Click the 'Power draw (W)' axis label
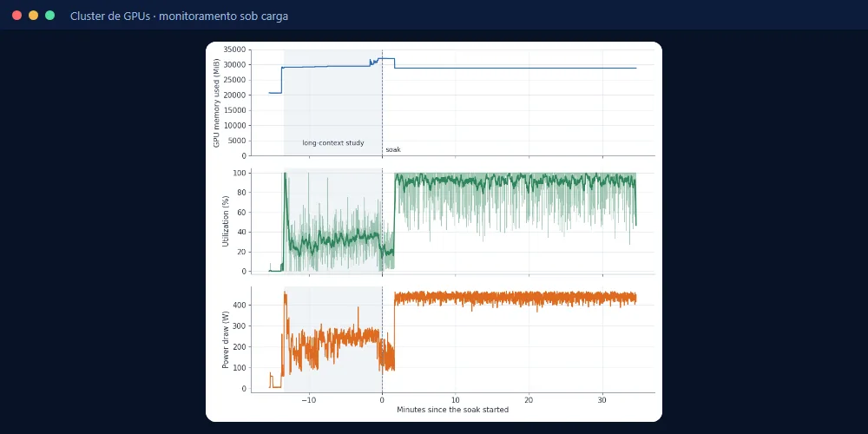The width and height of the screenshot is (868, 434). [226, 339]
